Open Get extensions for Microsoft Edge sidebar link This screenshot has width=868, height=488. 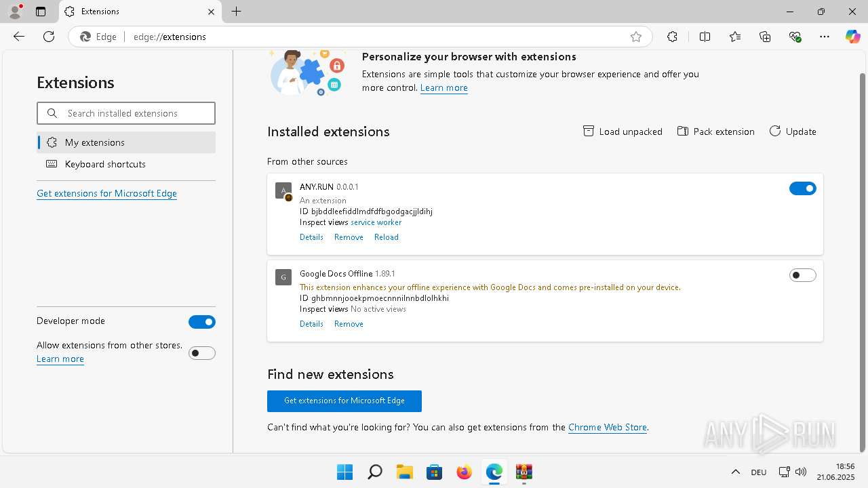click(106, 193)
